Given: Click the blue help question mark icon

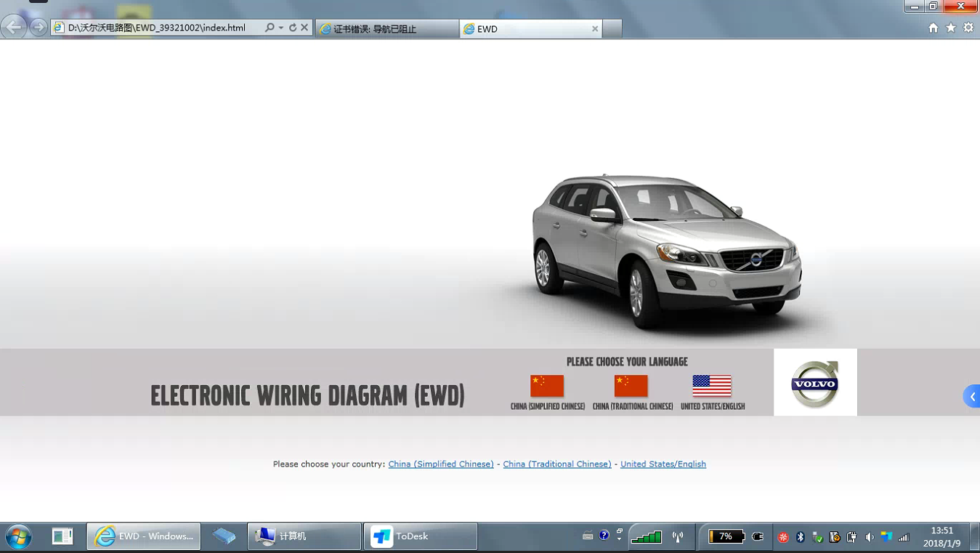Looking at the screenshot, I should click(604, 536).
